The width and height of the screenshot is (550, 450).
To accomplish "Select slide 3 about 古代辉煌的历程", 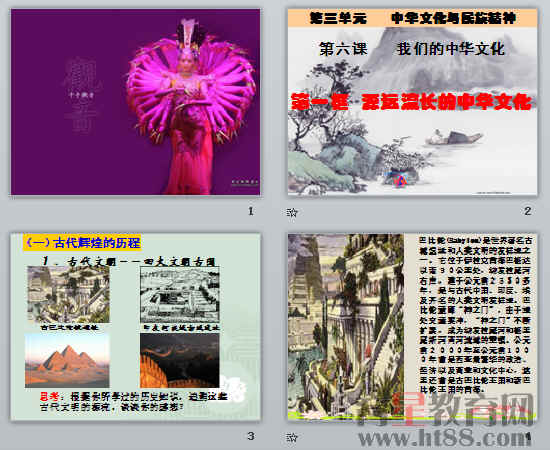I will [x=135, y=327].
